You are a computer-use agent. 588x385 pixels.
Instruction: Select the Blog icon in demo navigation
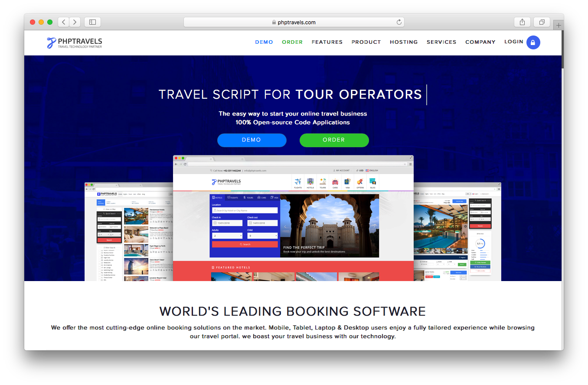372,182
